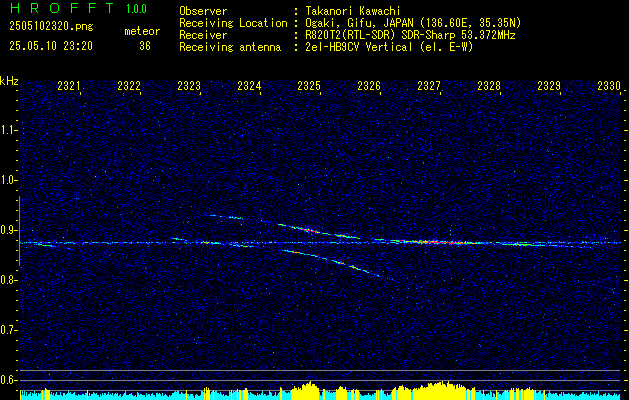The image size is (629, 400).
Task: Click the HROFFT program title
Action: pos(62,8)
